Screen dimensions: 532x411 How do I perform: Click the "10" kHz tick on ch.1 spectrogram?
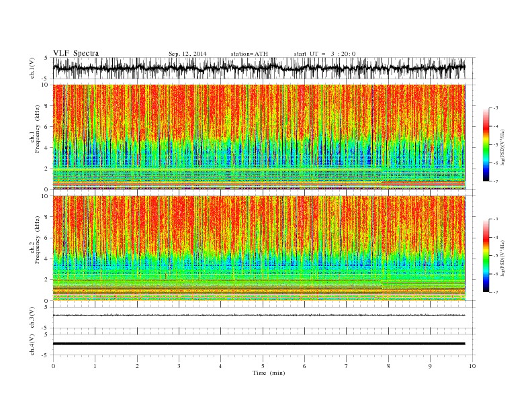tap(46, 85)
